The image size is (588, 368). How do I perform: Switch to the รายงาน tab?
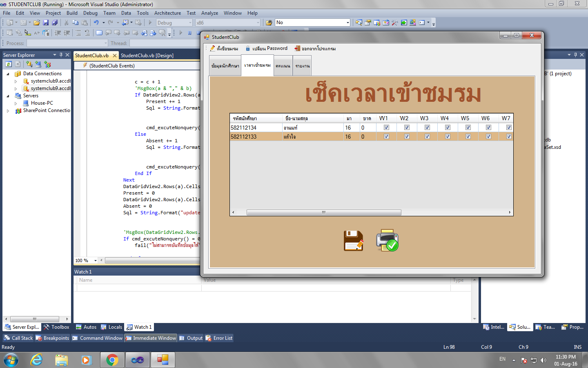tap(302, 66)
